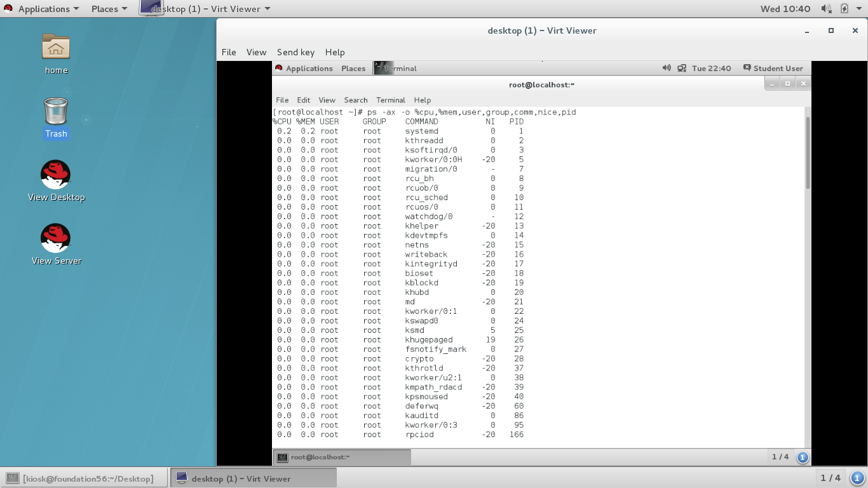The height and width of the screenshot is (488, 868).
Task: Open the home folder desktop icon
Action: tap(56, 47)
